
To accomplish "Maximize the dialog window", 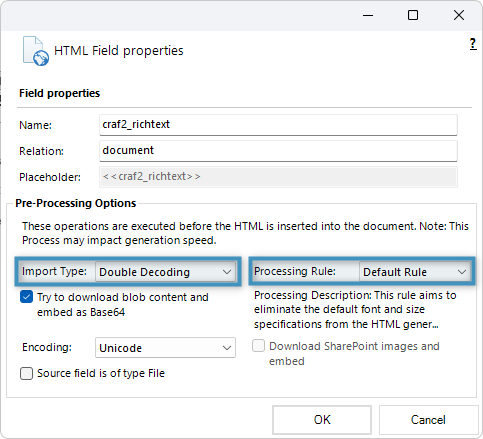I will [413, 15].
